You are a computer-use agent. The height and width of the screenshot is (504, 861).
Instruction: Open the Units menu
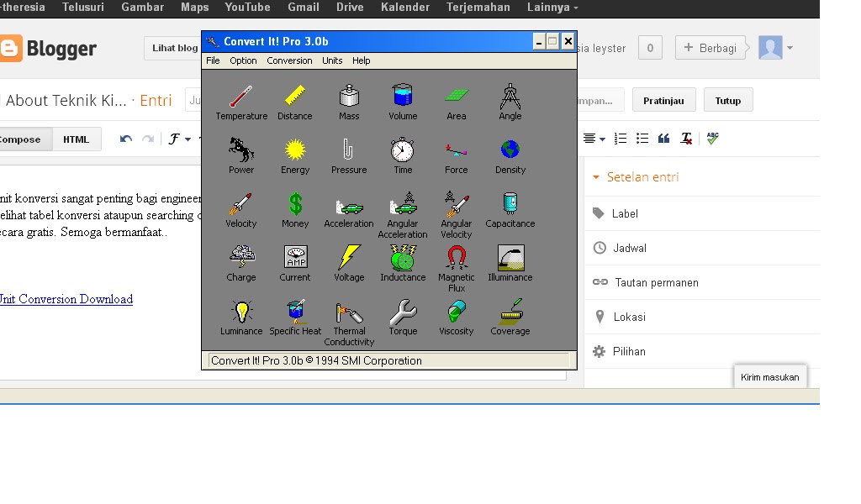pos(332,60)
